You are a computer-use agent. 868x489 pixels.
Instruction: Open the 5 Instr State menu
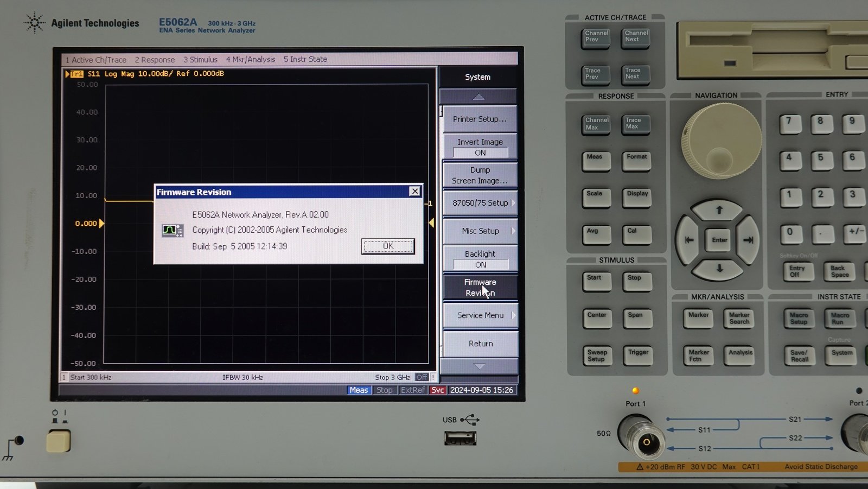tap(305, 59)
